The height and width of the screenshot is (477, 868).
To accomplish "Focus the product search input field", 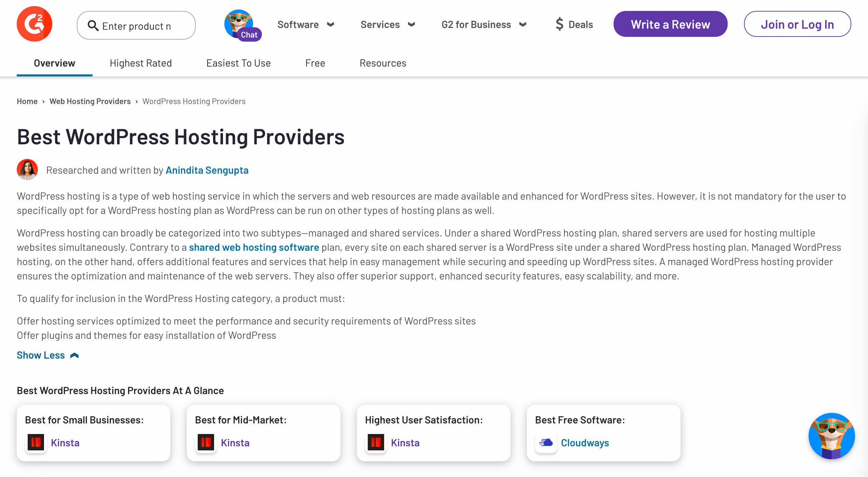I will click(x=143, y=26).
